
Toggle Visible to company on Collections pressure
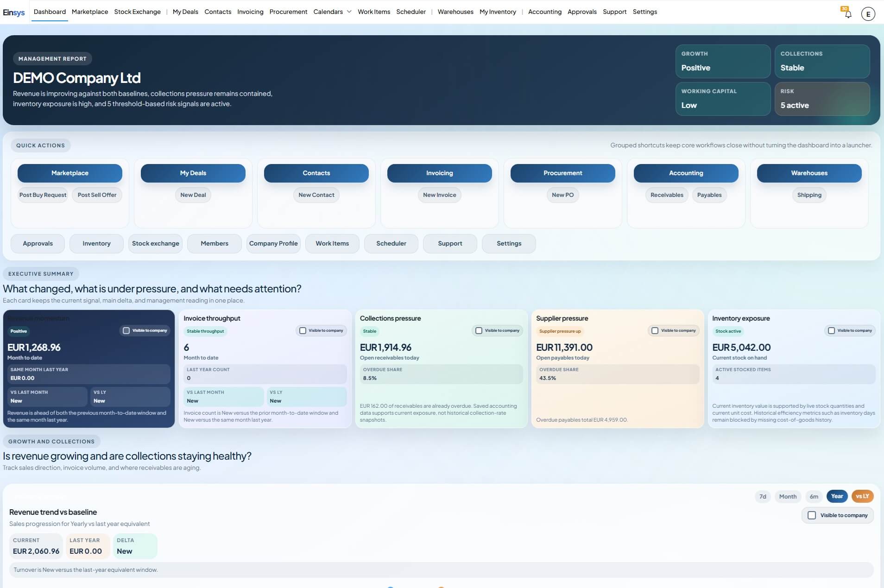coord(479,331)
